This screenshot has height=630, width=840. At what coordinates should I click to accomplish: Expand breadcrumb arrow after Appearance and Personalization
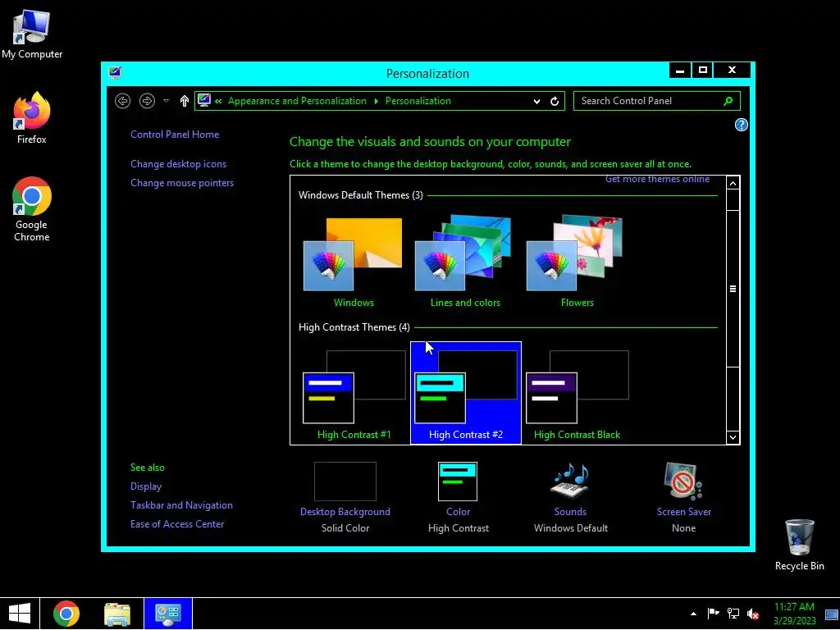(376, 101)
